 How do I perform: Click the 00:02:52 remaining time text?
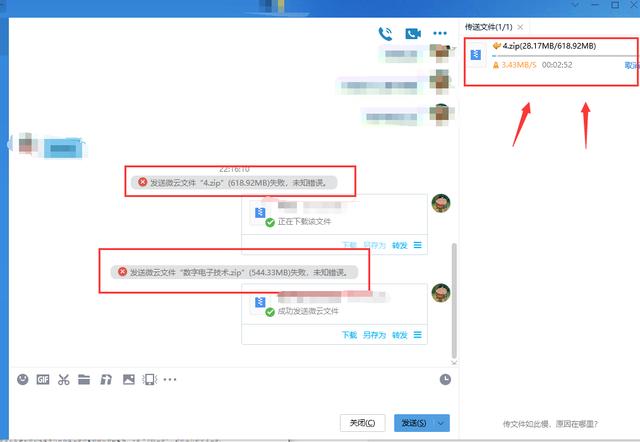coord(557,65)
